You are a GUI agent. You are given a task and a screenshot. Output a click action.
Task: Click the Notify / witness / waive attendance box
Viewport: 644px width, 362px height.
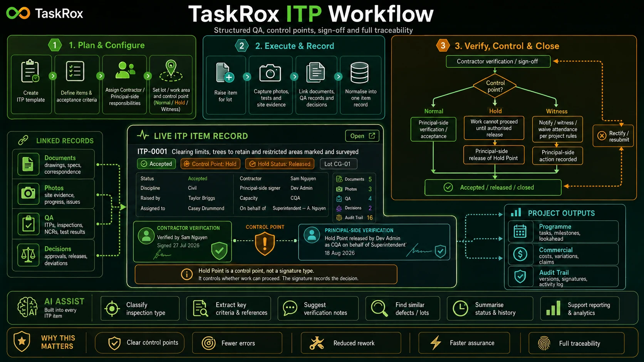[557, 129]
